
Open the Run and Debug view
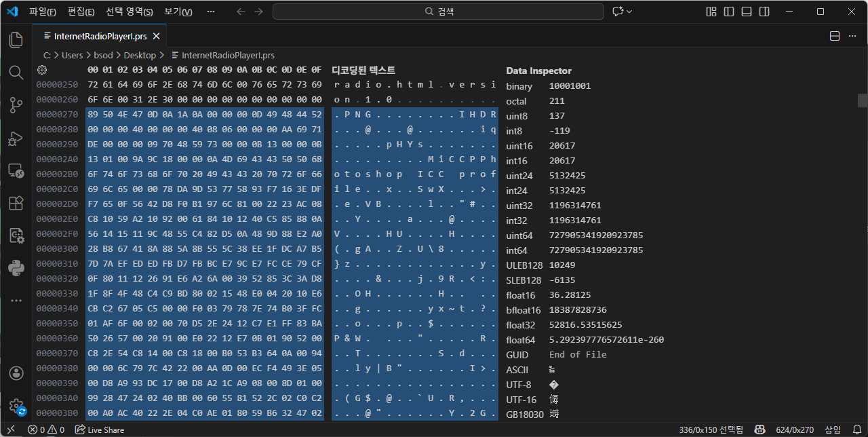[x=16, y=138]
